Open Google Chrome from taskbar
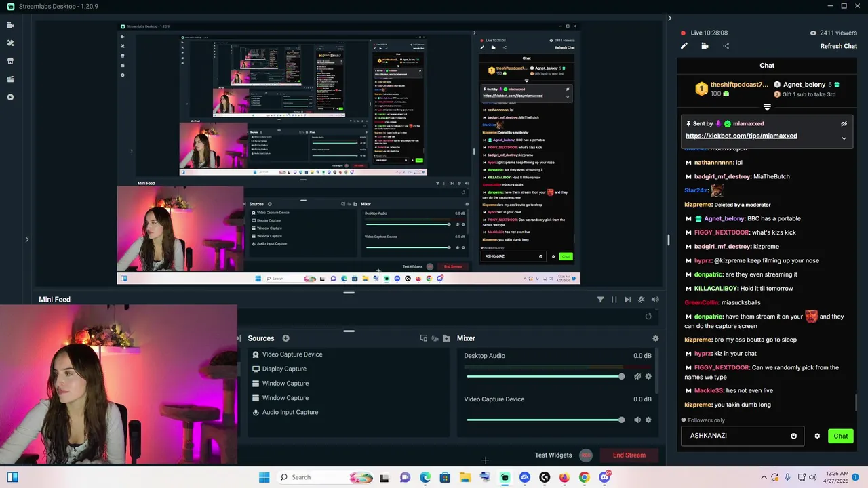 click(x=584, y=477)
